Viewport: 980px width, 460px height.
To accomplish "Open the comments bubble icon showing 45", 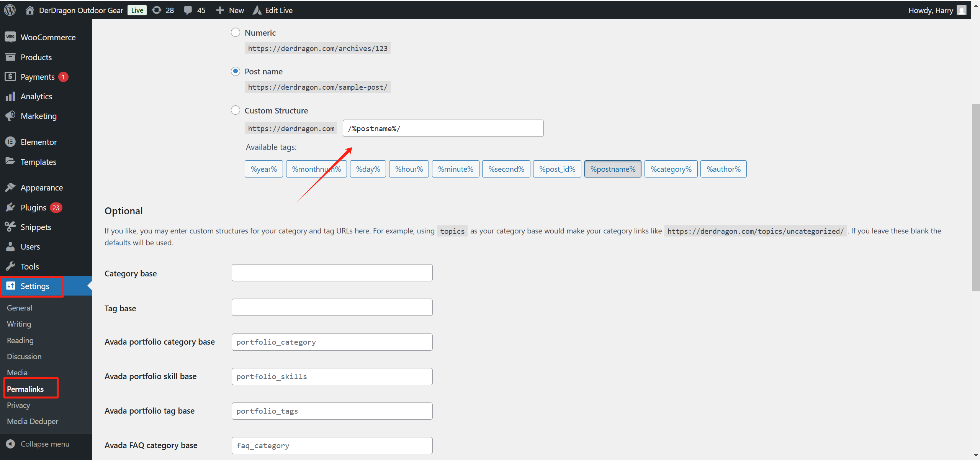I will click(x=188, y=10).
